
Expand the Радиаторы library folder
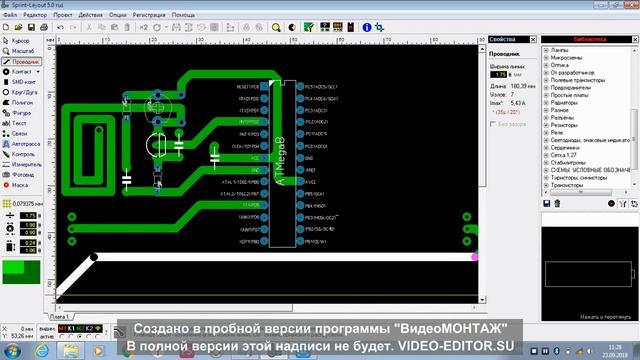(x=546, y=102)
